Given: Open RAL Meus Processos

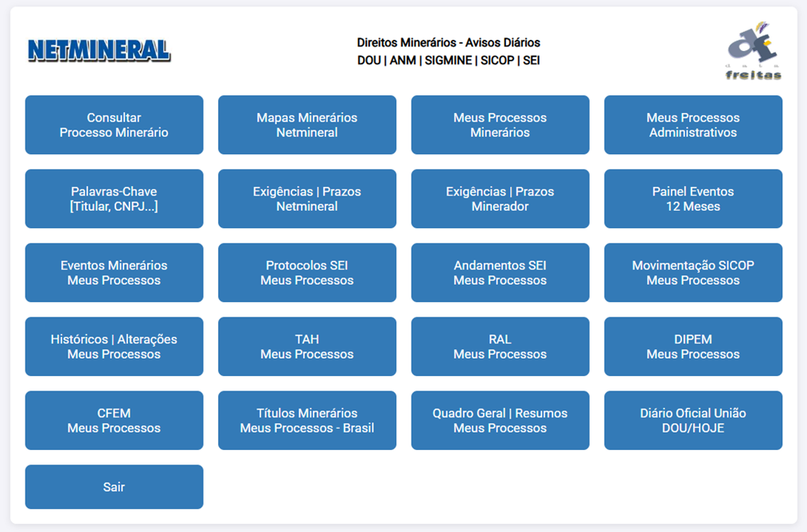Looking at the screenshot, I should [x=500, y=347].
